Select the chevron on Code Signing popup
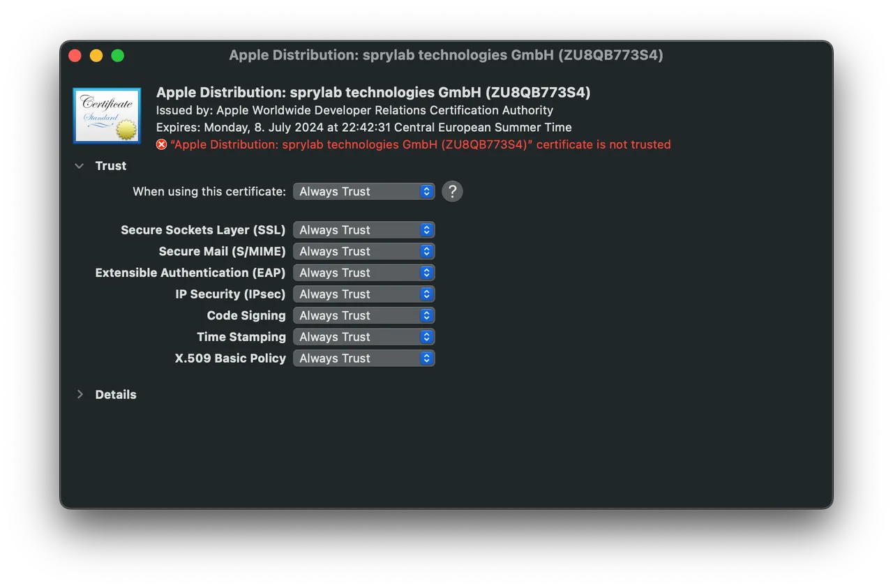Image resolution: width=893 pixels, height=588 pixels. point(427,315)
